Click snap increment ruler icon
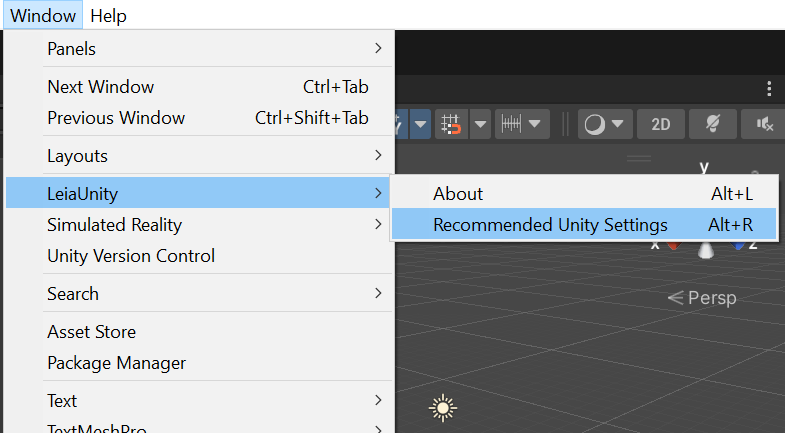 pyautogui.click(x=511, y=124)
